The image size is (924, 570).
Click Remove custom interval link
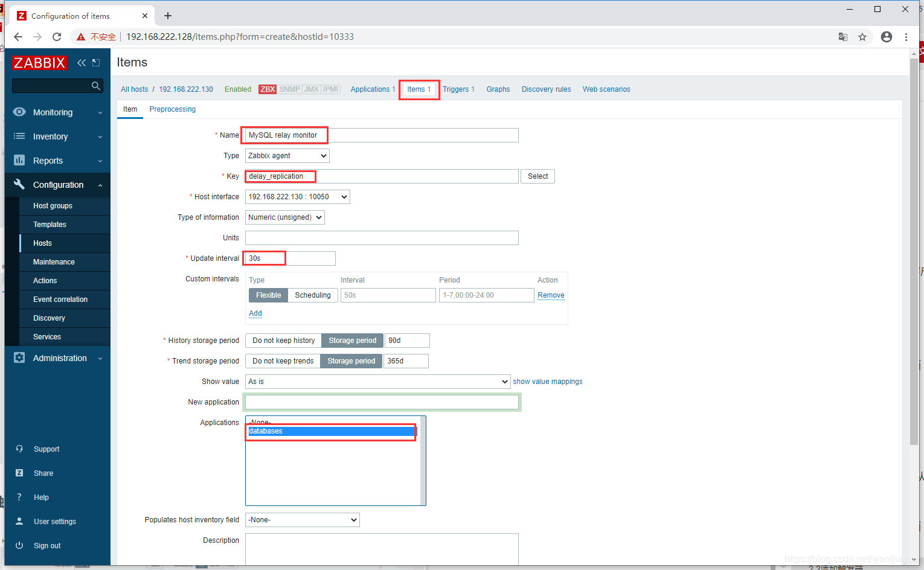[551, 295]
